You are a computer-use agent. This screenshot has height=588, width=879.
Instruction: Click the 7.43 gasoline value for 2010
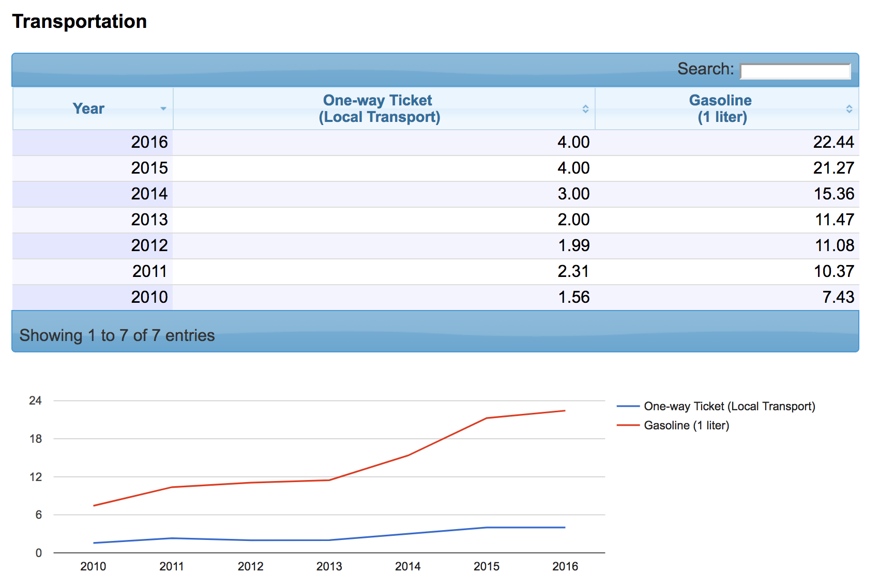pyautogui.click(x=838, y=297)
